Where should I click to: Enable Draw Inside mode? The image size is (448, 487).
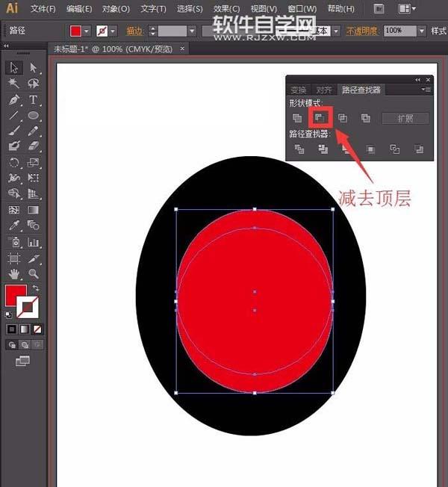[37, 345]
